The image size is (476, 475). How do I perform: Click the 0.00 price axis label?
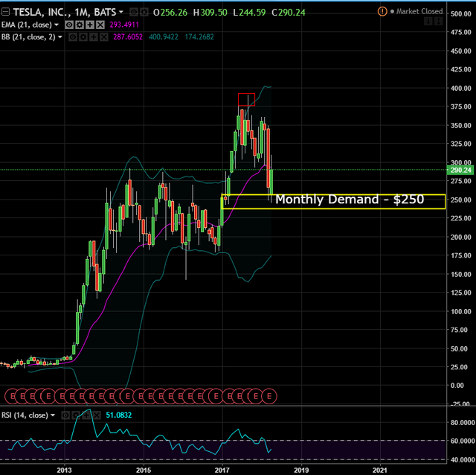click(457, 386)
